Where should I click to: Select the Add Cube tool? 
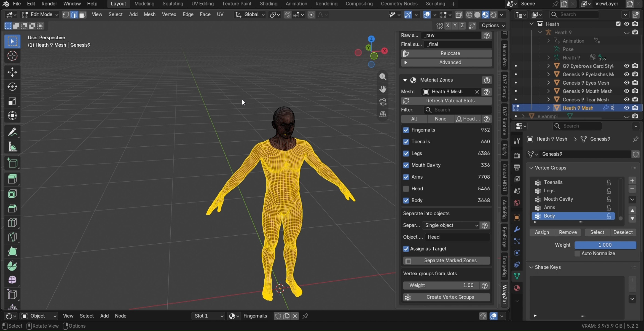12,163
